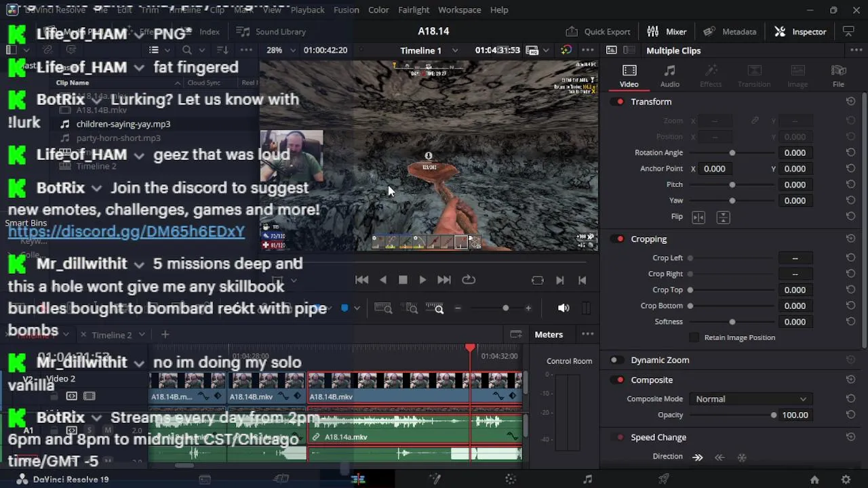Flip the clip horizontally
The width and height of the screenshot is (868, 488).
[698, 217]
